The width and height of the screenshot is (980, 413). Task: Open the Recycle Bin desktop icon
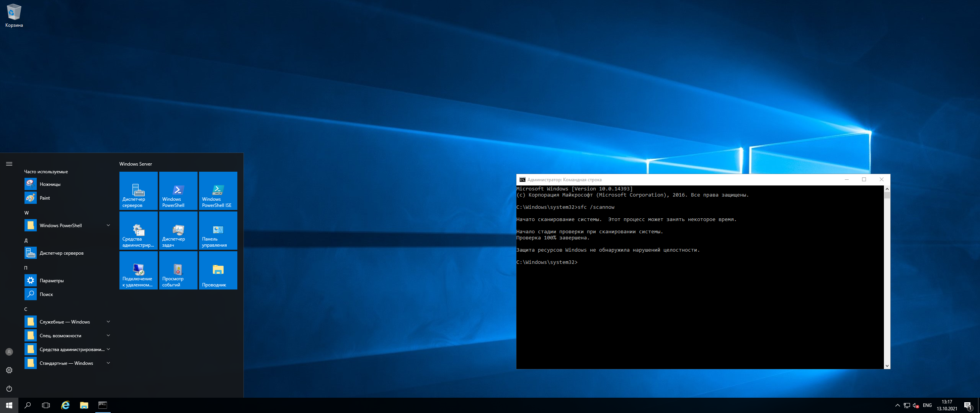14,16
